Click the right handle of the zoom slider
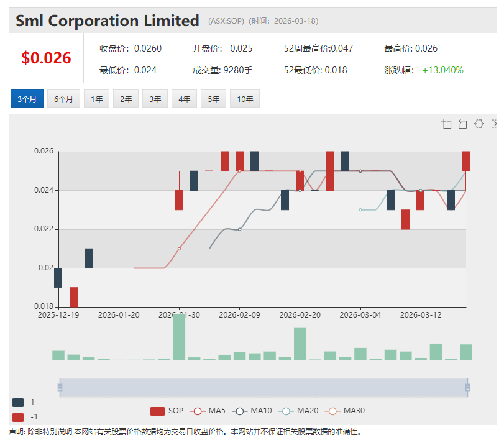 (x=467, y=388)
